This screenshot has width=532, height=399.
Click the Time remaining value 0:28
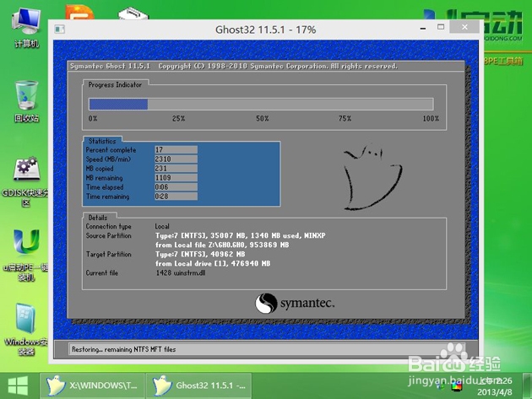coord(176,197)
